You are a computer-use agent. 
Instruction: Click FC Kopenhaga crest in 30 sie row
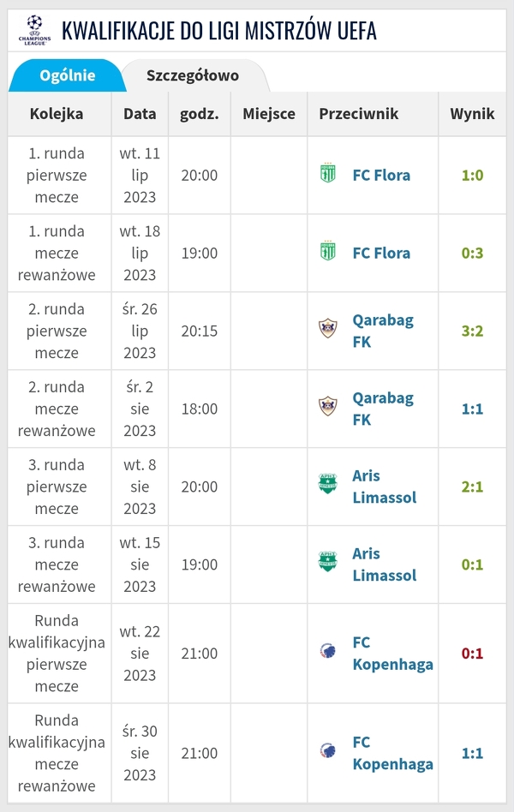[x=328, y=753]
